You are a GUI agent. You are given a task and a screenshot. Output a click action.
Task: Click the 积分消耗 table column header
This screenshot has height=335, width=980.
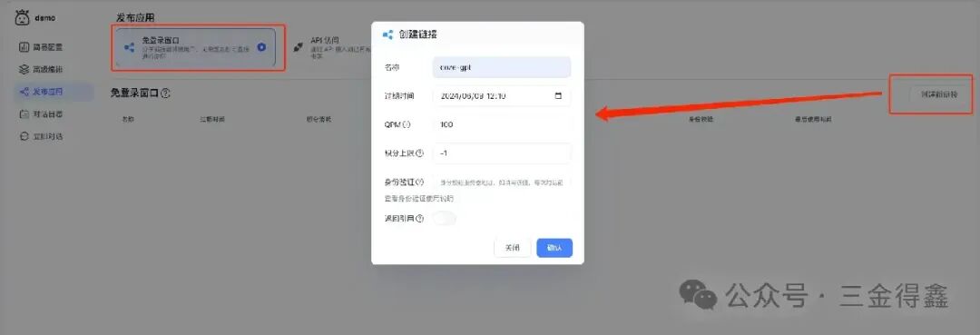pyautogui.click(x=318, y=119)
